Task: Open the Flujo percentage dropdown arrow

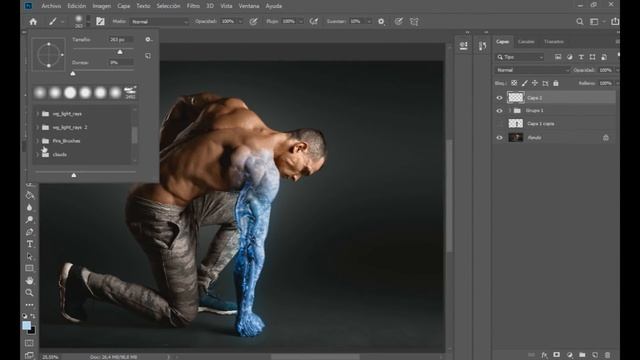Action: (x=301, y=22)
